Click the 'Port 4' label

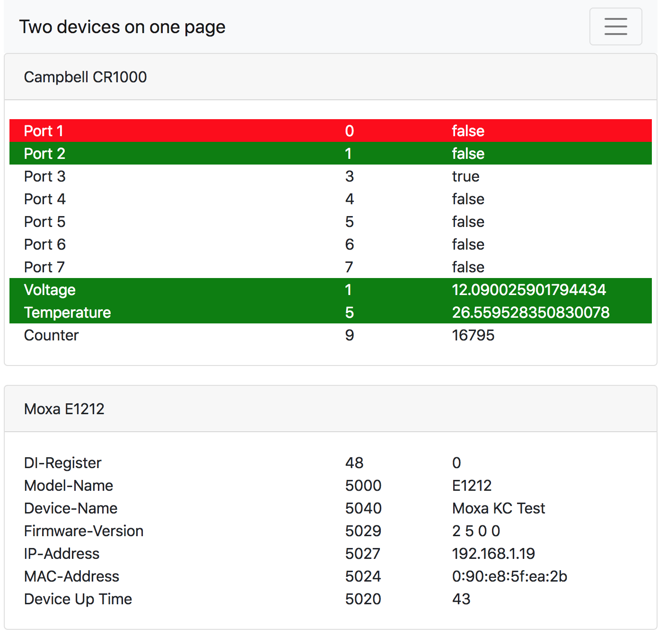click(44, 199)
